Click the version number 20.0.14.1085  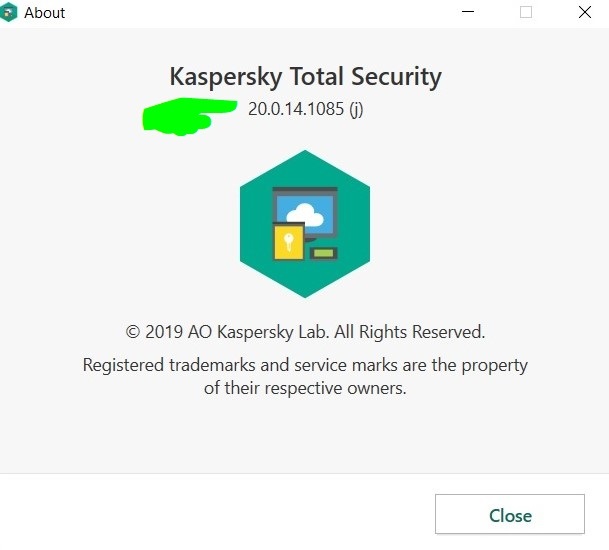tap(295, 109)
